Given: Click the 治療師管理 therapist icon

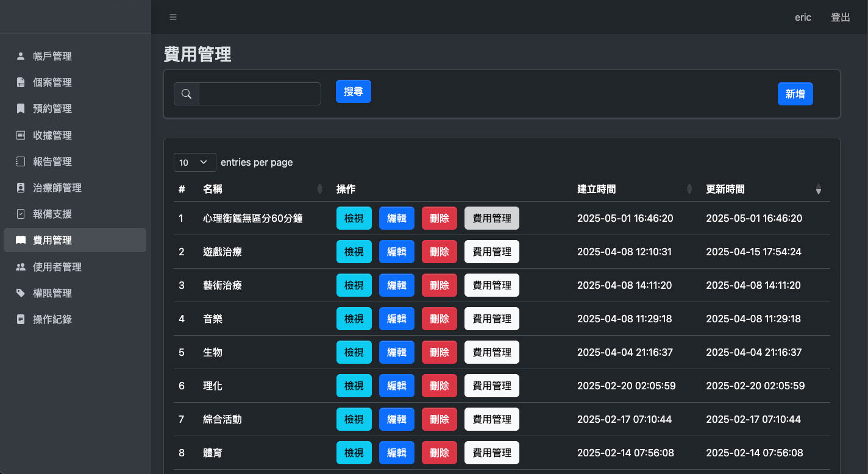Looking at the screenshot, I should coord(20,188).
